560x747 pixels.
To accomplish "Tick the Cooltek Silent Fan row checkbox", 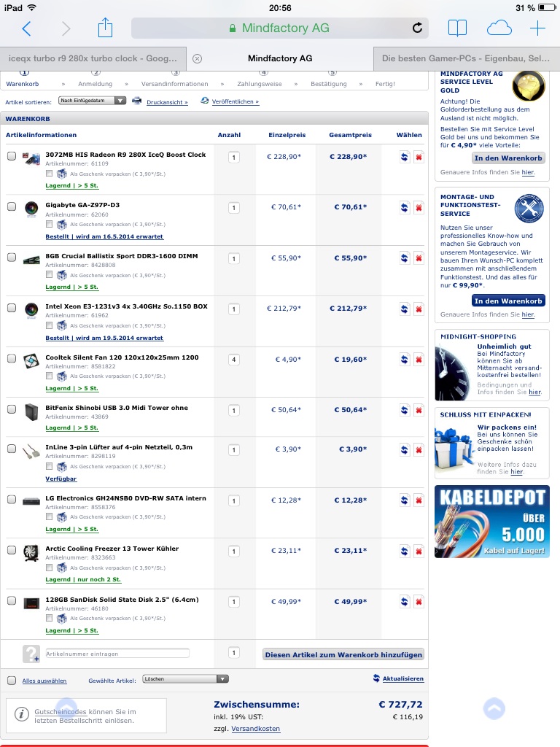I will click(x=12, y=358).
